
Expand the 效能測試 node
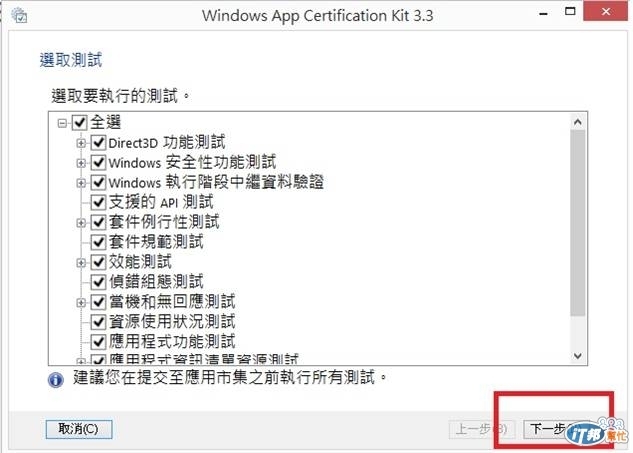81,262
